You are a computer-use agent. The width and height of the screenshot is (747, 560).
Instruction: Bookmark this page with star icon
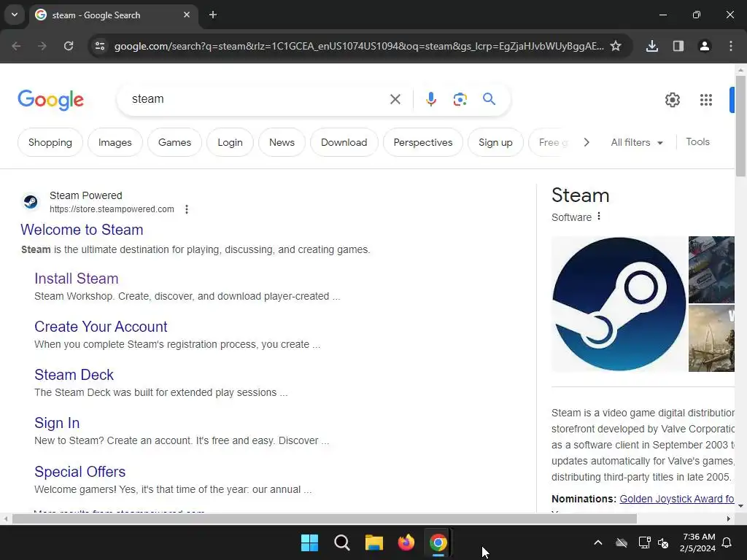[x=616, y=46]
